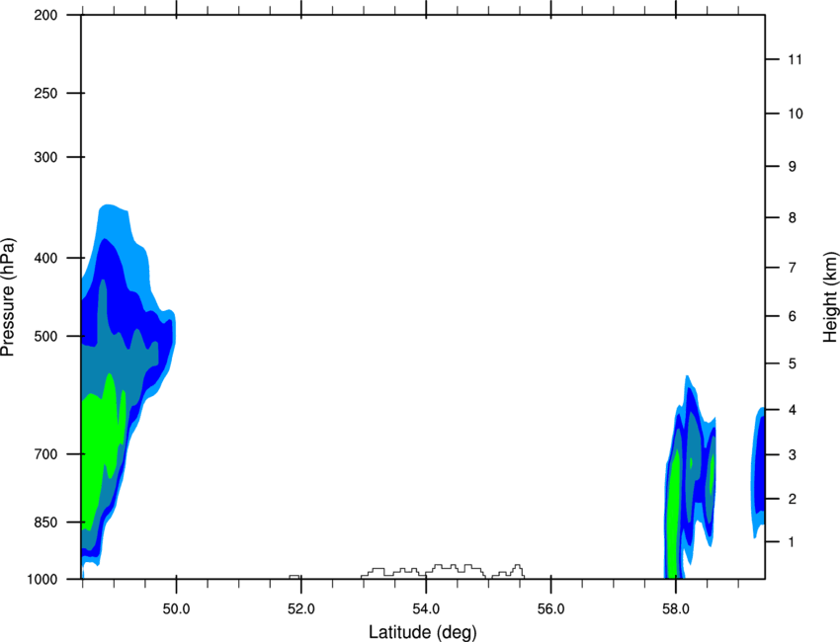The width and height of the screenshot is (840, 642).
Task: Click the 400 pressure tick label
Action: (45, 258)
